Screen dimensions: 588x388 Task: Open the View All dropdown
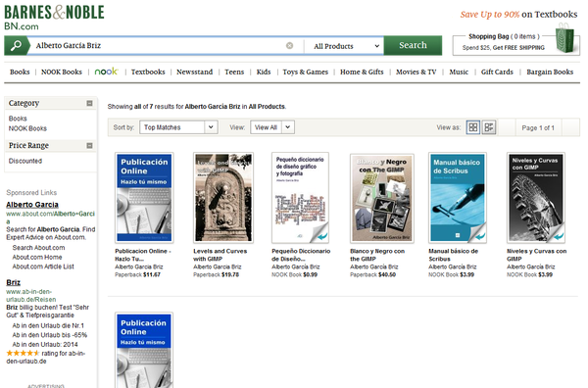pyautogui.click(x=272, y=127)
